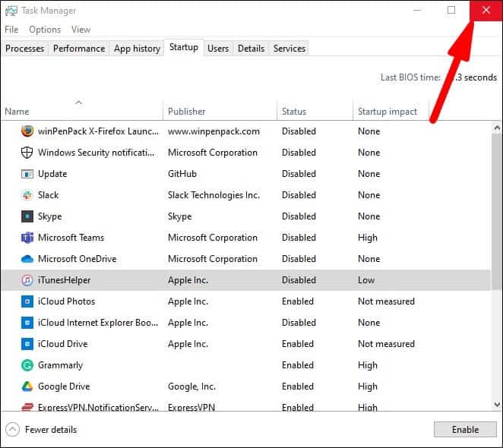Click the Skype app icon
503x448 pixels.
[x=27, y=216]
